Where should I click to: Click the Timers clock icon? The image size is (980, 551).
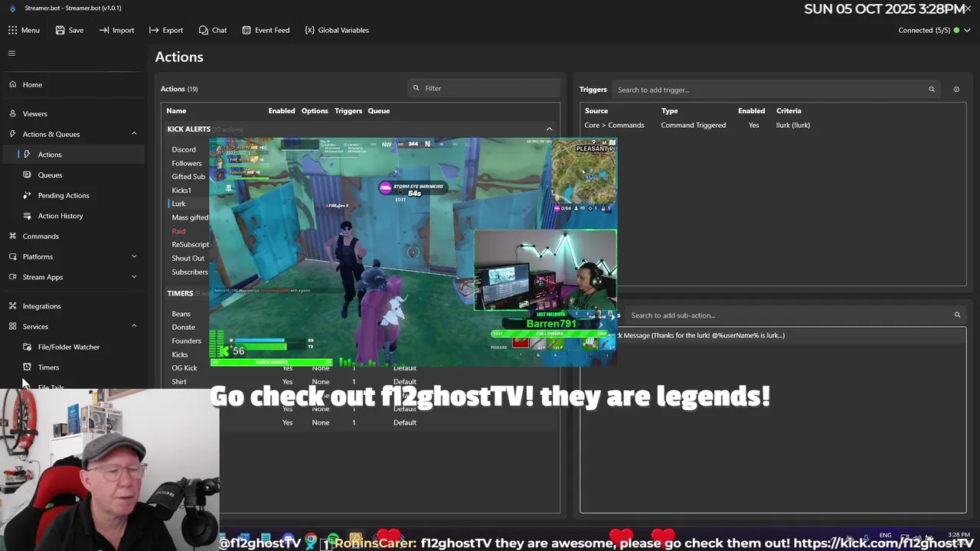pos(28,367)
